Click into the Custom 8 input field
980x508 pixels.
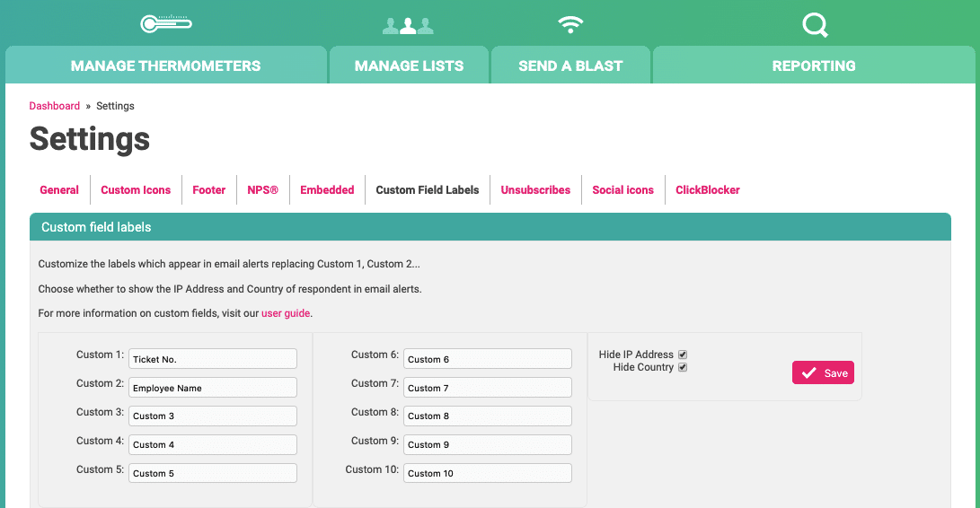[488, 416]
